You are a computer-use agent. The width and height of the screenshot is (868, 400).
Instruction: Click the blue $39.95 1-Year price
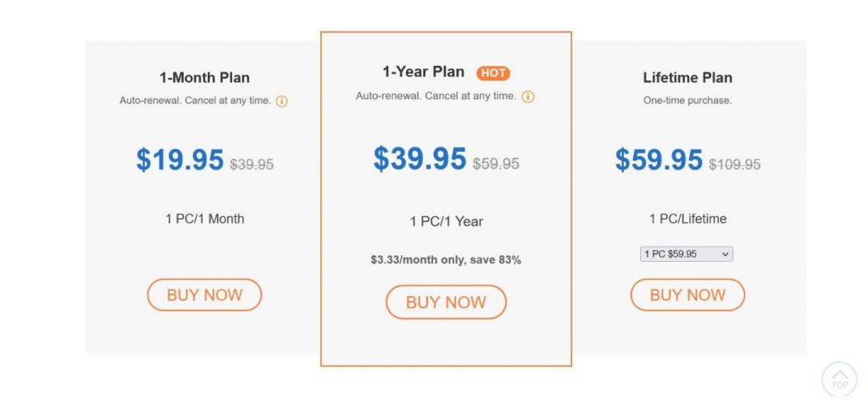tap(420, 158)
